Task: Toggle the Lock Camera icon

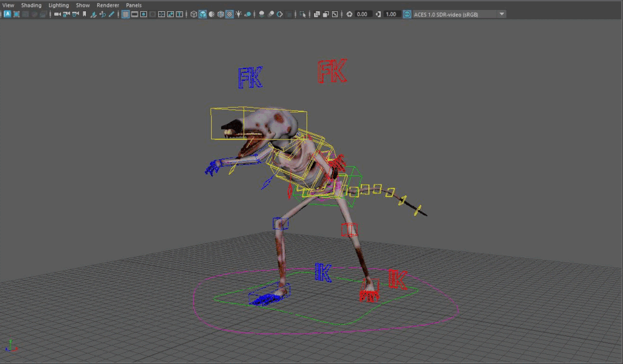Action: [67, 14]
